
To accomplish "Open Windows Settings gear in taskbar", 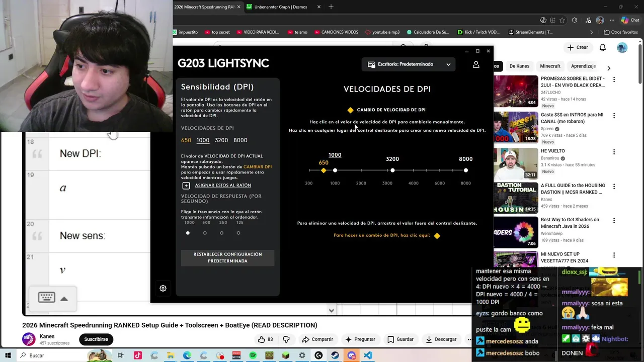I will pos(302,355).
